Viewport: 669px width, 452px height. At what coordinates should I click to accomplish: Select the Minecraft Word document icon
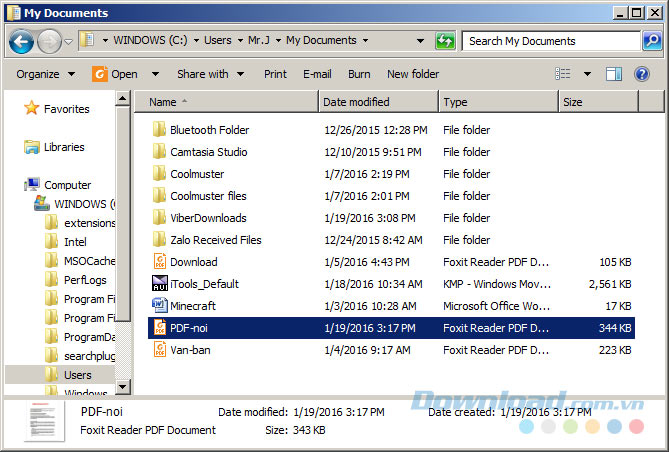pos(159,306)
